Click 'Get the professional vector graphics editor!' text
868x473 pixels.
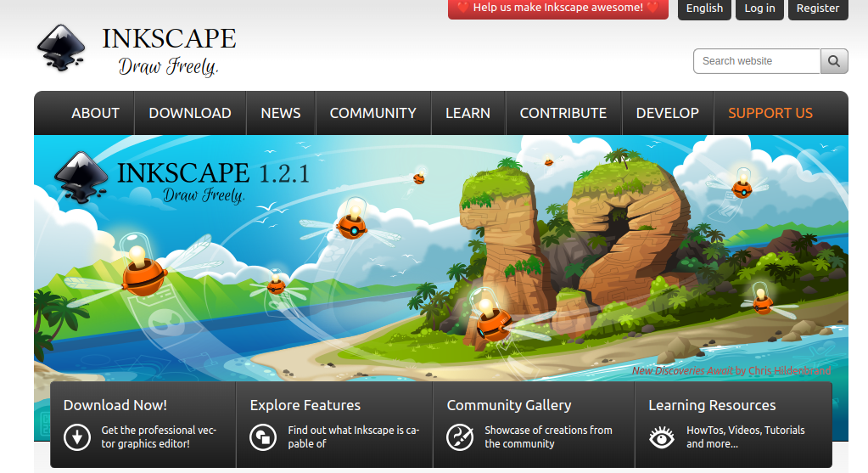tap(159, 437)
